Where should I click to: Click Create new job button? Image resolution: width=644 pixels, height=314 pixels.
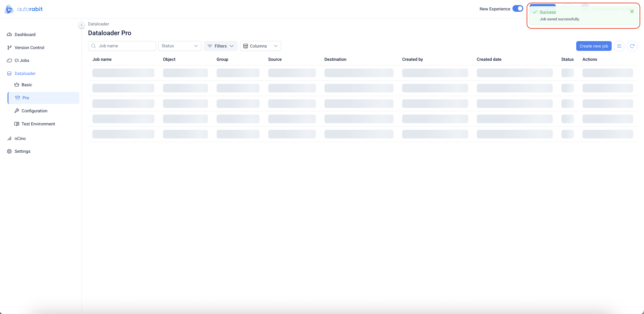594,46
